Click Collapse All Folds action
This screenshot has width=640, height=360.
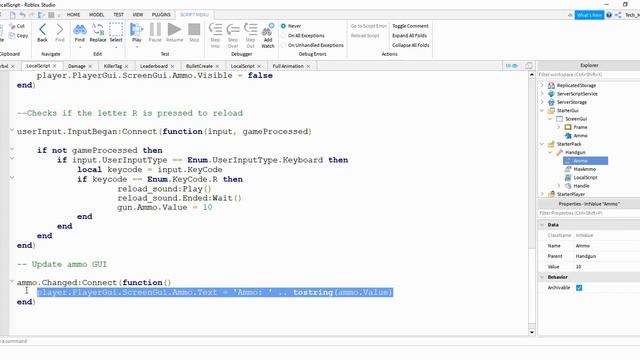click(411, 45)
